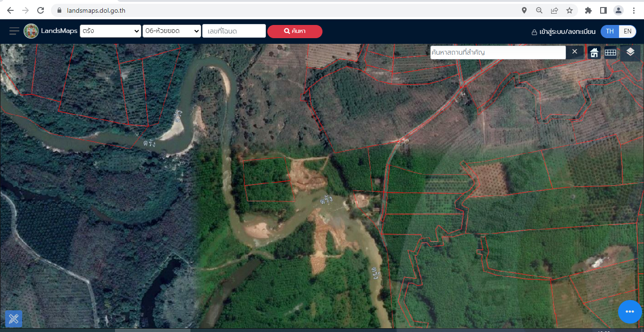This screenshot has height=332, width=644.
Task: Bookmark page with the star icon
Action: (x=570, y=10)
